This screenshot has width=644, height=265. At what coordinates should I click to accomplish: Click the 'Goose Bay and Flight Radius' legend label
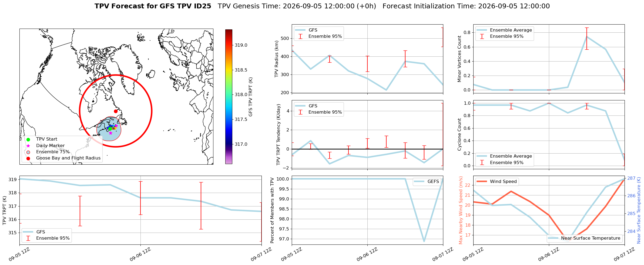(68, 158)
